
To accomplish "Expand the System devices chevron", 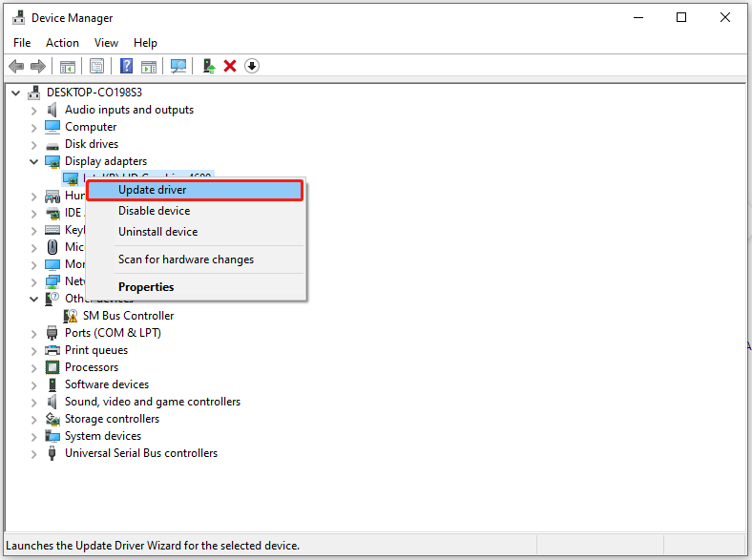I will [33, 437].
